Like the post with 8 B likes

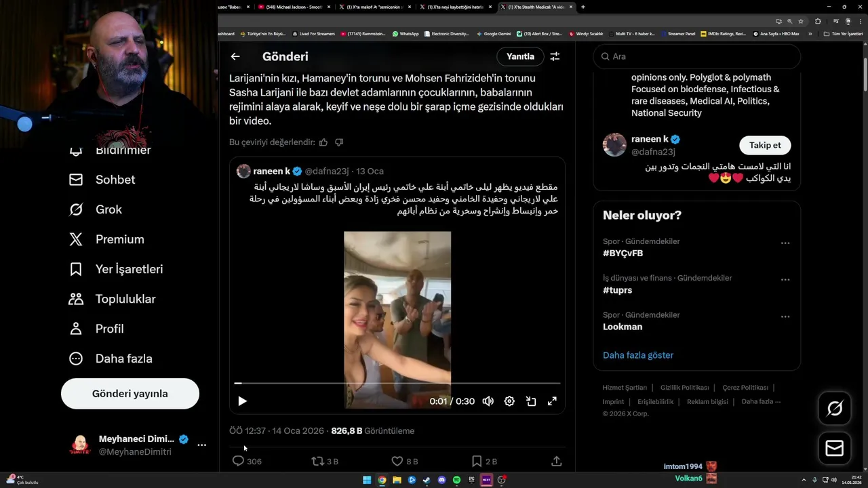click(405, 461)
